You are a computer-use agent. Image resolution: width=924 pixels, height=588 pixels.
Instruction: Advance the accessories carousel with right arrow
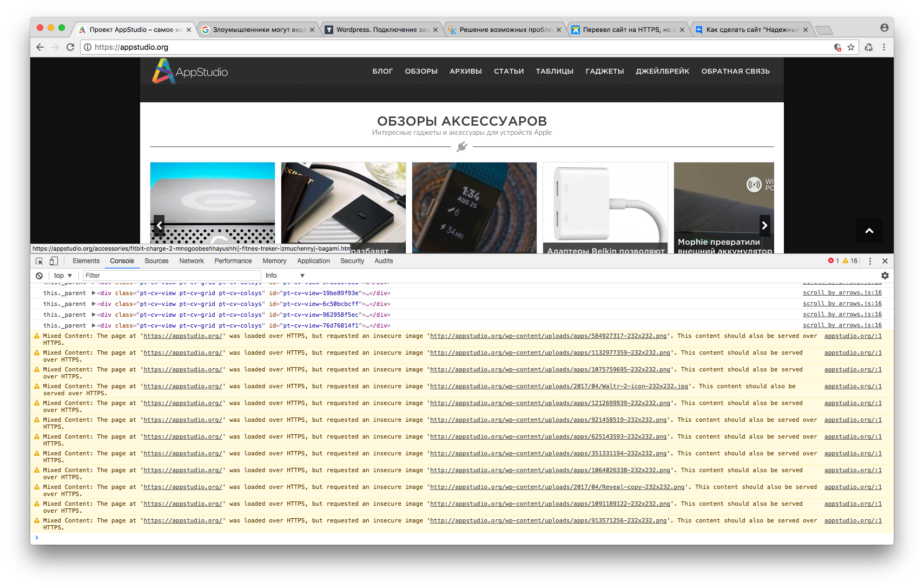(764, 225)
